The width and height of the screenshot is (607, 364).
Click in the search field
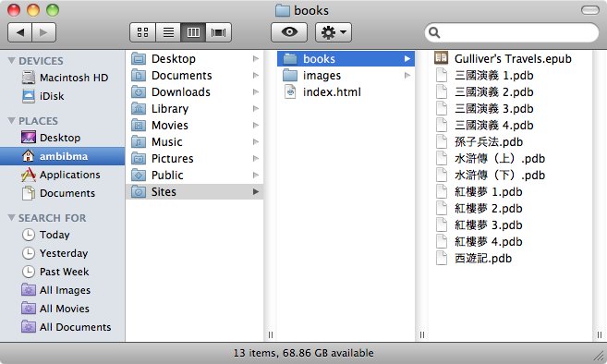coord(512,33)
